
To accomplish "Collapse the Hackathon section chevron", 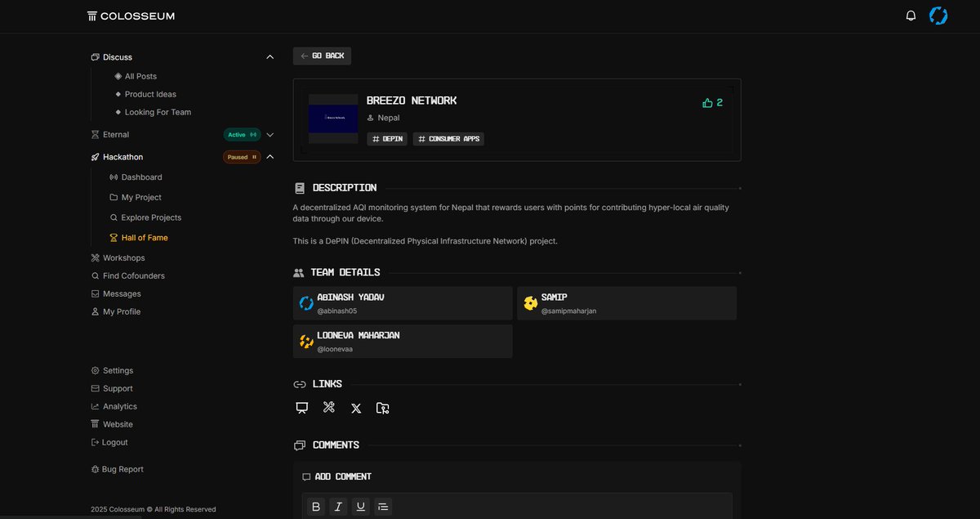I will (270, 157).
